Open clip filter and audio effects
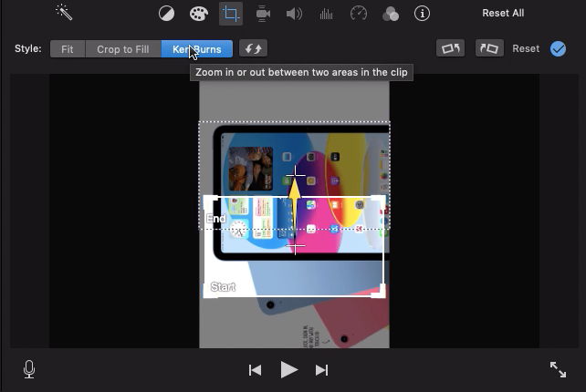Image resolution: width=586 pixels, height=392 pixels. pyautogui.click(x=390, y=14)
